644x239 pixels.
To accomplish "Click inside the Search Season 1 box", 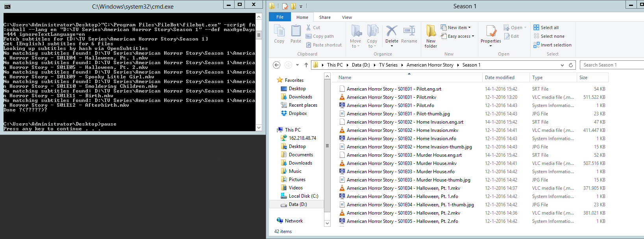I will click(611, 65).
